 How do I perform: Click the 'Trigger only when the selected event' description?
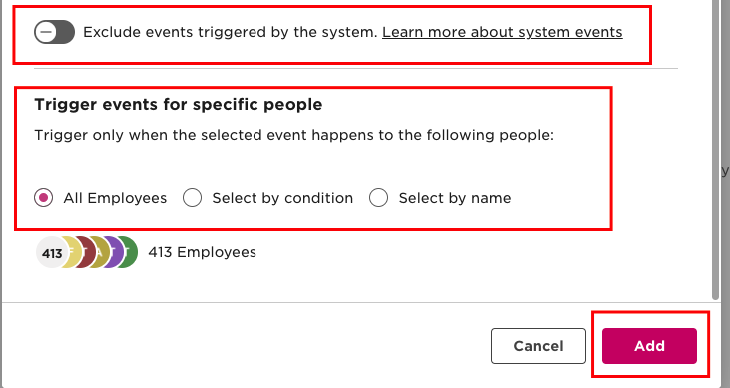coord(294,136)
